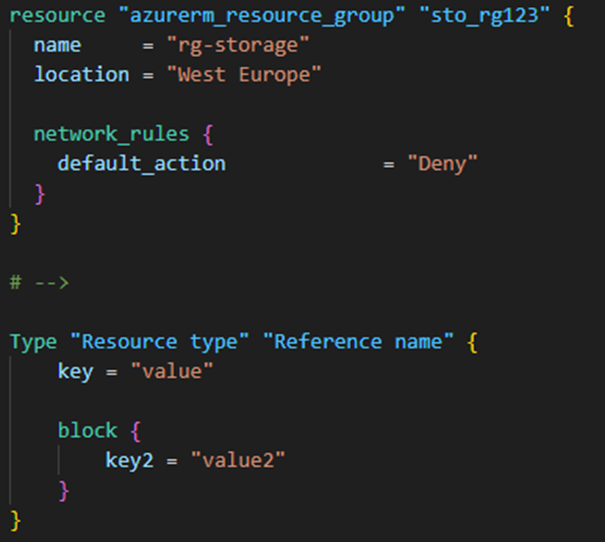The width and height of the screenshot is (605, 542).
Task: Click the "Deny" string value
Action: click(x=443, y=164)
